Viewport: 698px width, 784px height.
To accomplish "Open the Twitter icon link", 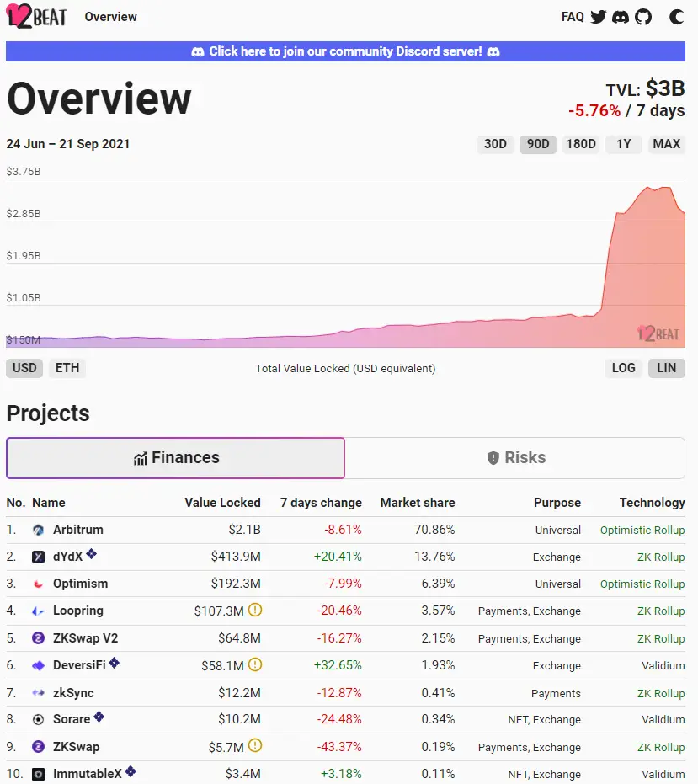I will 598,17.
